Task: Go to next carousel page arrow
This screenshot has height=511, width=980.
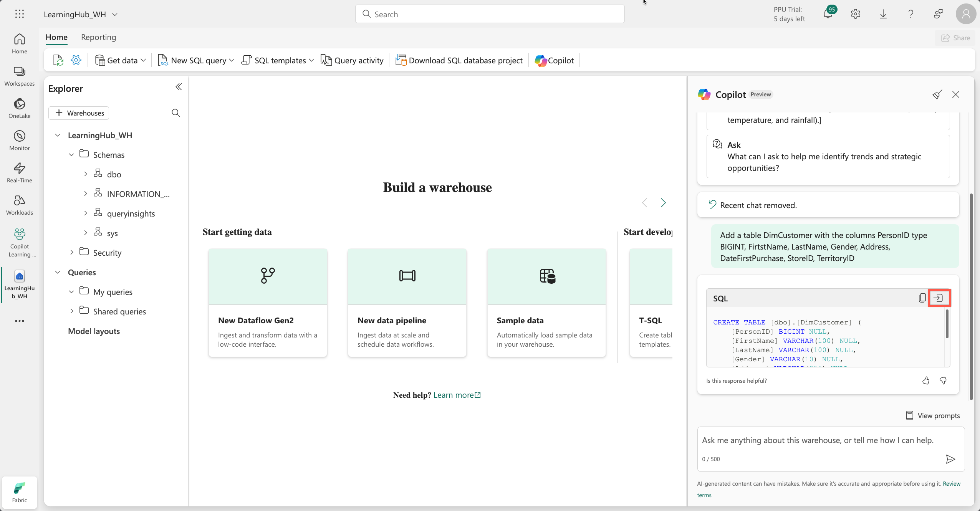Action: (x=663, y=203)
